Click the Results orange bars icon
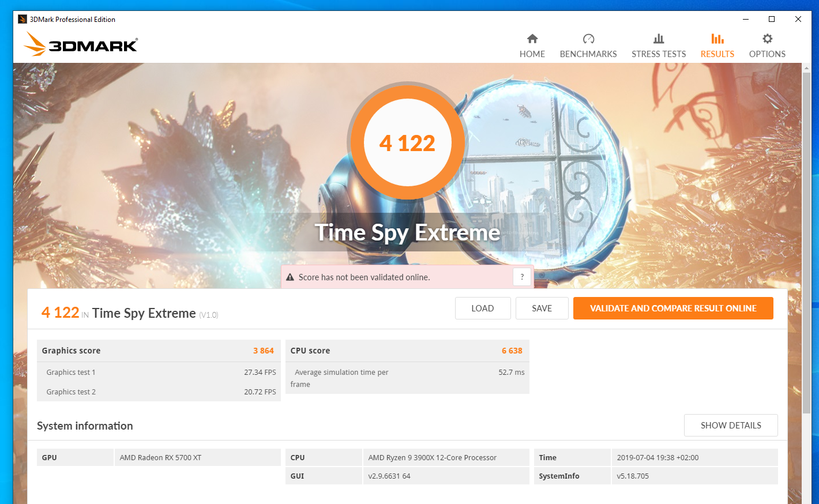The height and width of the screenshot is (504, 819). 717,39
